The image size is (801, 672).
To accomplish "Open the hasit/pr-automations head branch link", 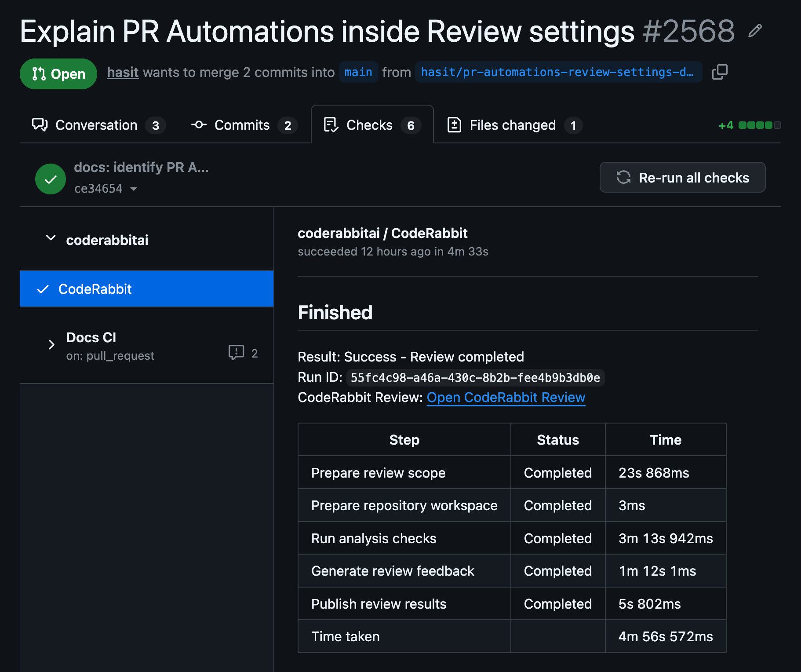I will tap(558, 72).
